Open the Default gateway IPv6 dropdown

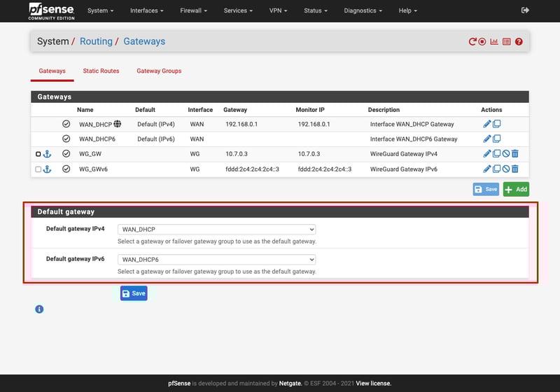click(216, 260)
